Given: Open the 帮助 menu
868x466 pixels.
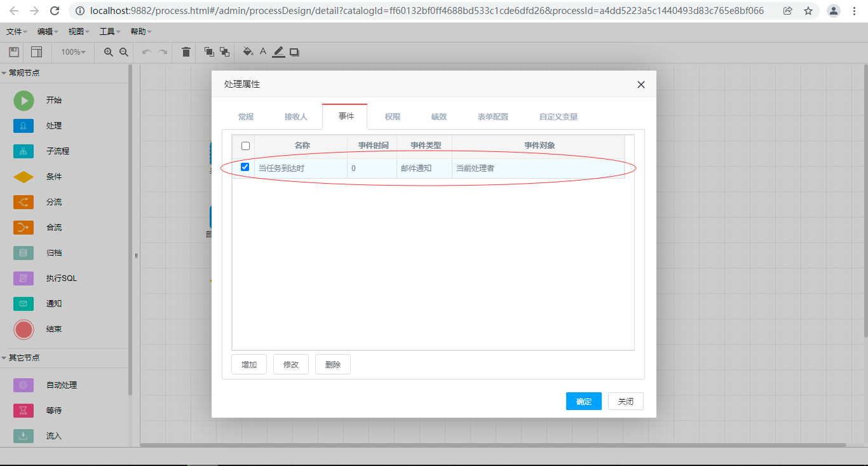Looking at the screenshot, I should 140,32.
